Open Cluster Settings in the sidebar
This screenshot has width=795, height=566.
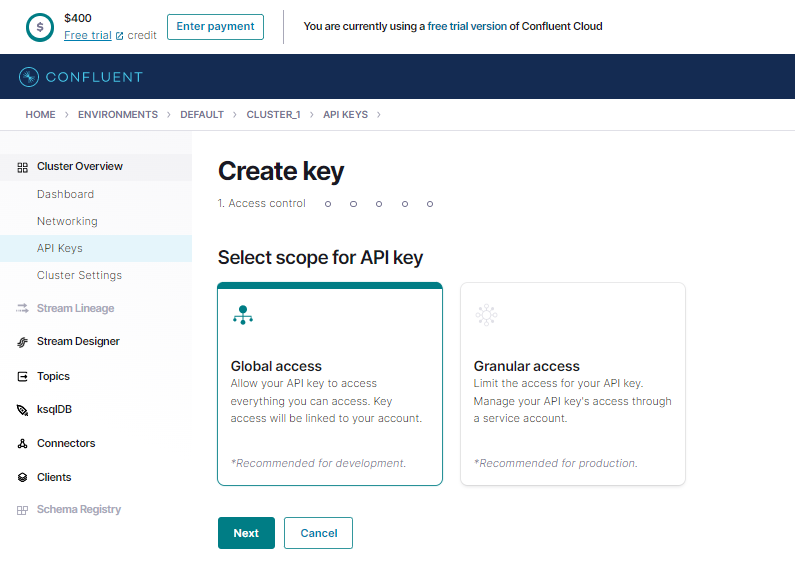tap(79, 275)
